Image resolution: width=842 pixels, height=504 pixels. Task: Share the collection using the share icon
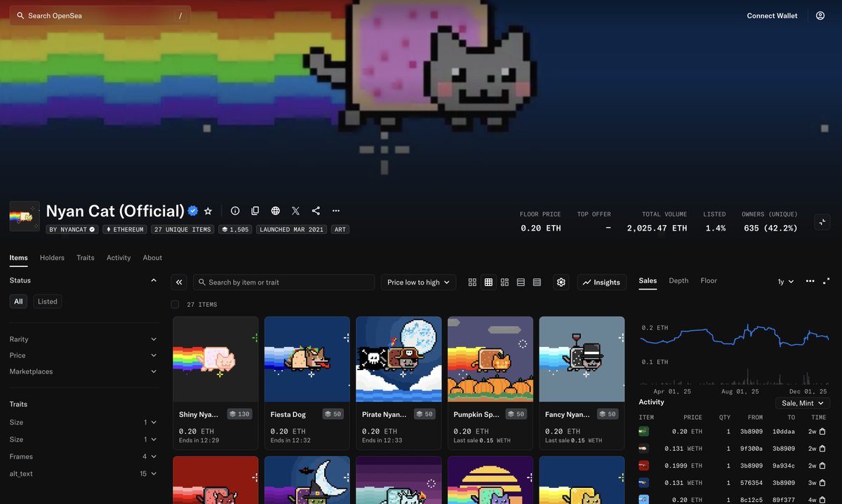pyautogui.click(x=315, y=210)
